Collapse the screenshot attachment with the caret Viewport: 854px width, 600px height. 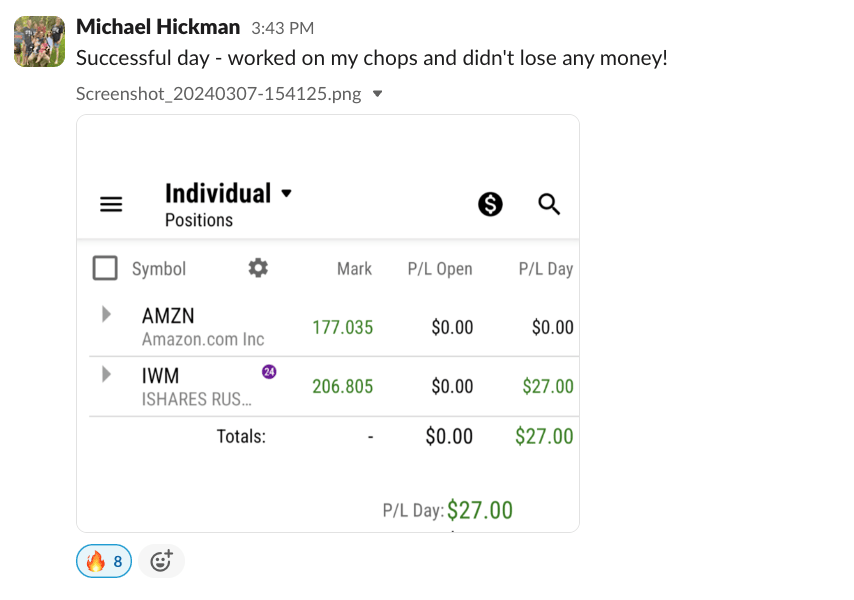(377, 94)
